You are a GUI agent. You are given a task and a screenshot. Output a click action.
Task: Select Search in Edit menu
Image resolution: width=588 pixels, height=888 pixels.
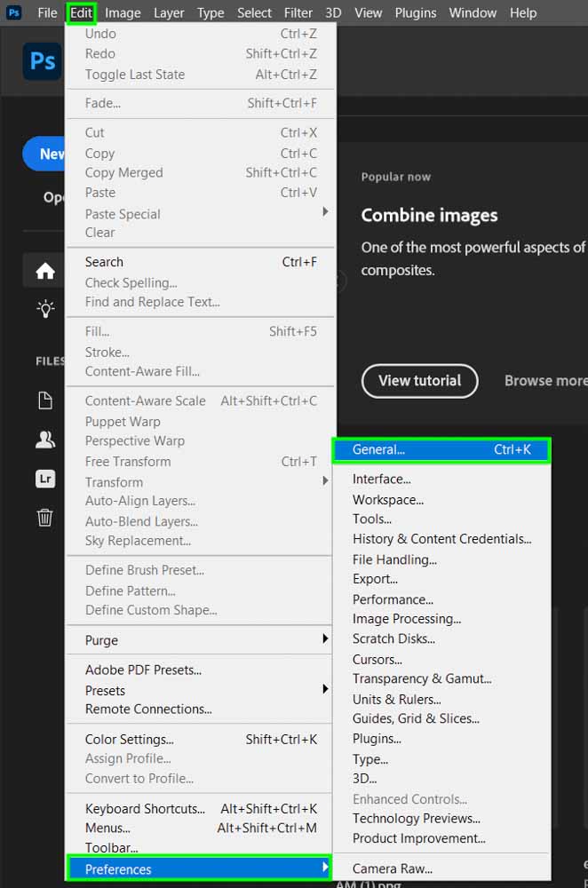click(x=200, y=262)
